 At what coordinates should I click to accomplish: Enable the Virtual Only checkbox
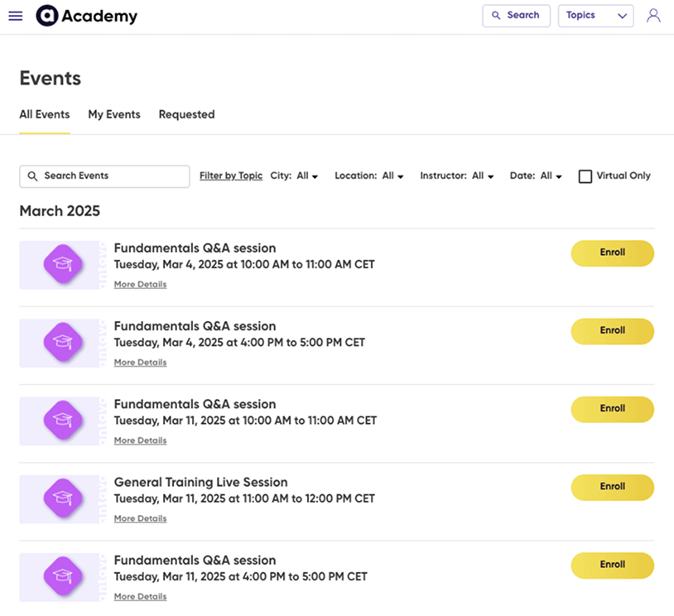pyautogui.click(x=585, y=176)
